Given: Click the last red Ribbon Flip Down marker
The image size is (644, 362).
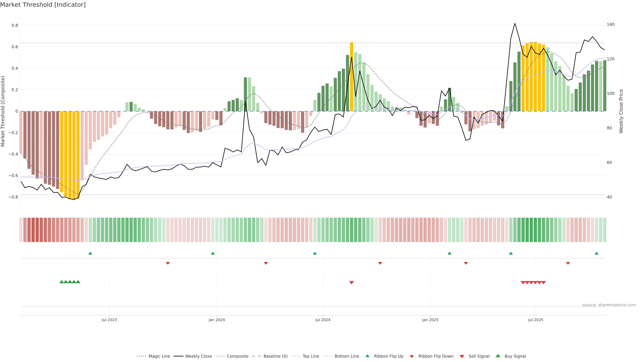Looking at the screenshot, I should pyautogui.click(x=568, y=263).
